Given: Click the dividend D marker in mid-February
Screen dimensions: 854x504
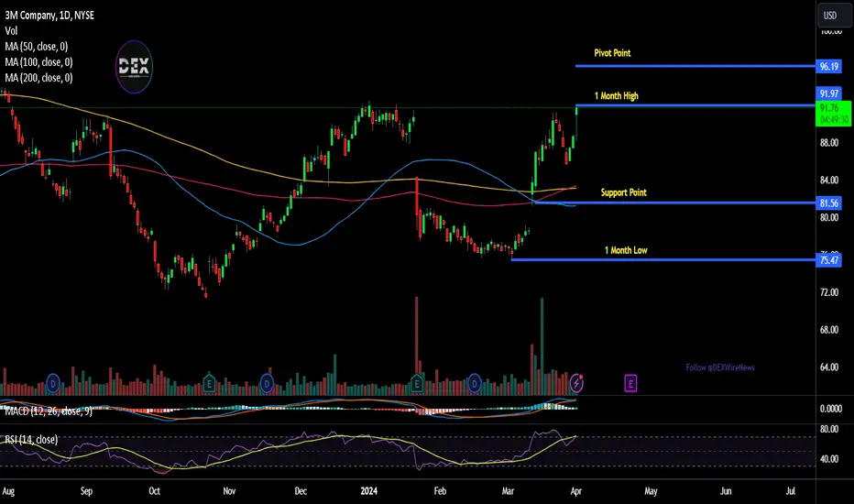Looking at the screenshot, I should click(474, 384).
